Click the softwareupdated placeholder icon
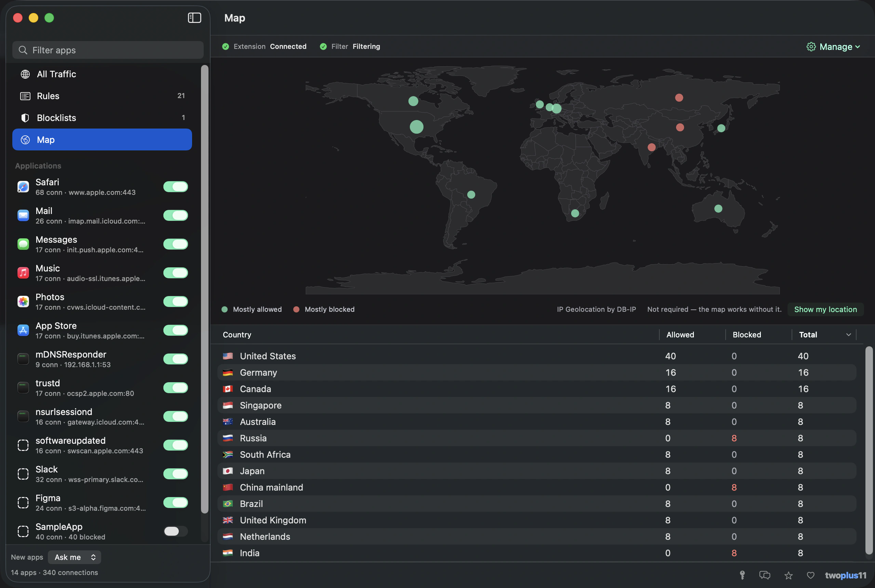This screenshot has width=875, height=588. pyautogui.click(x=23, y=445)
